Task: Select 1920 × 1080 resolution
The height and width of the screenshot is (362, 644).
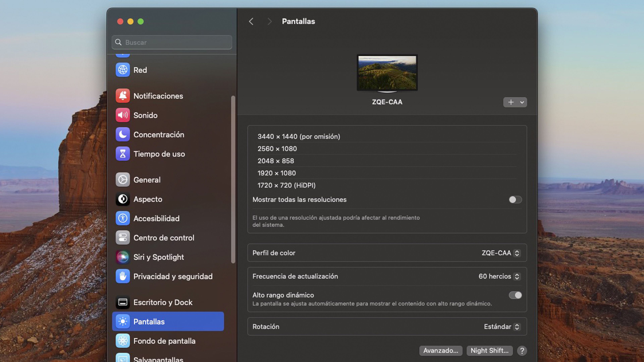Action: pyautogui.click(x=387, y=173)
